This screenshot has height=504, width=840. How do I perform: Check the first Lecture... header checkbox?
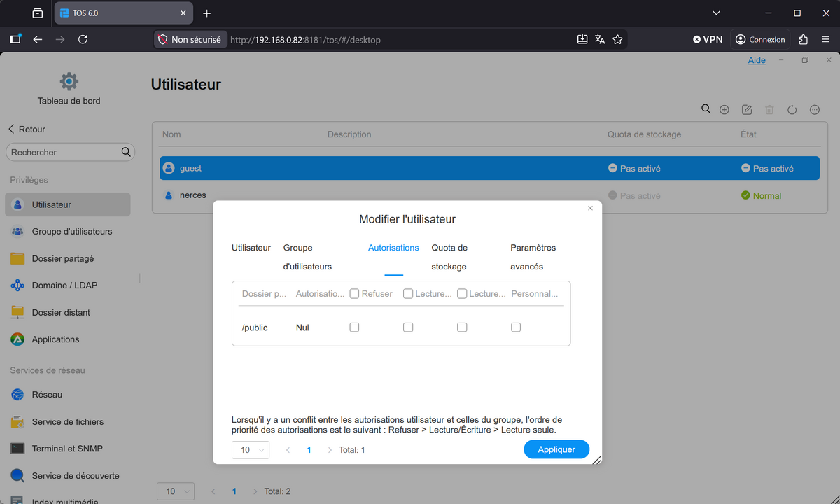coord(408,294)
